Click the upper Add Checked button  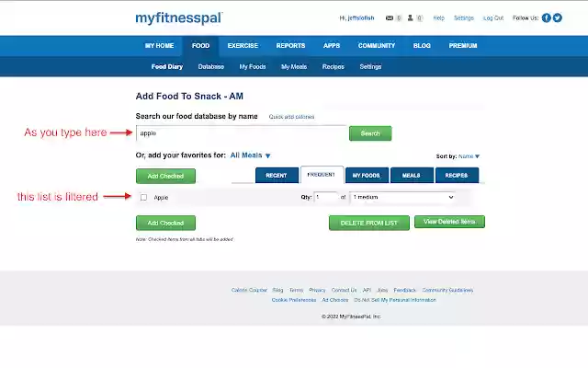click(165, 176)
